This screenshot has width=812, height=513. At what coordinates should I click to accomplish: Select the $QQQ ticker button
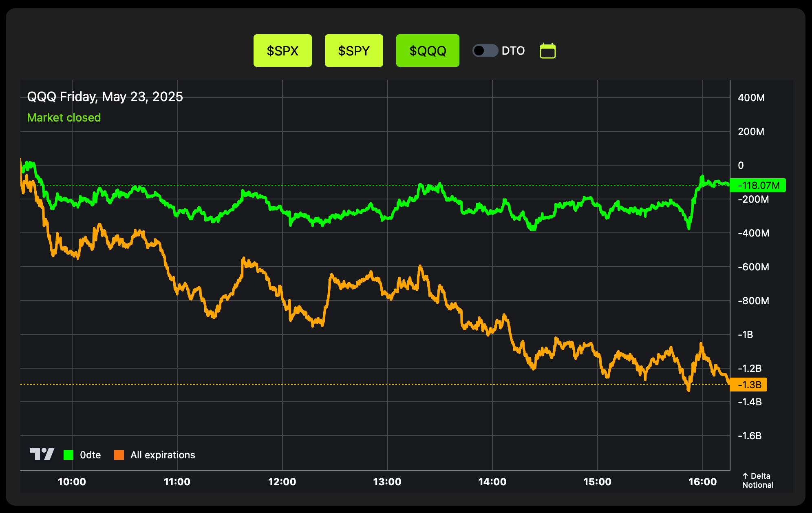tap(428, 51)
